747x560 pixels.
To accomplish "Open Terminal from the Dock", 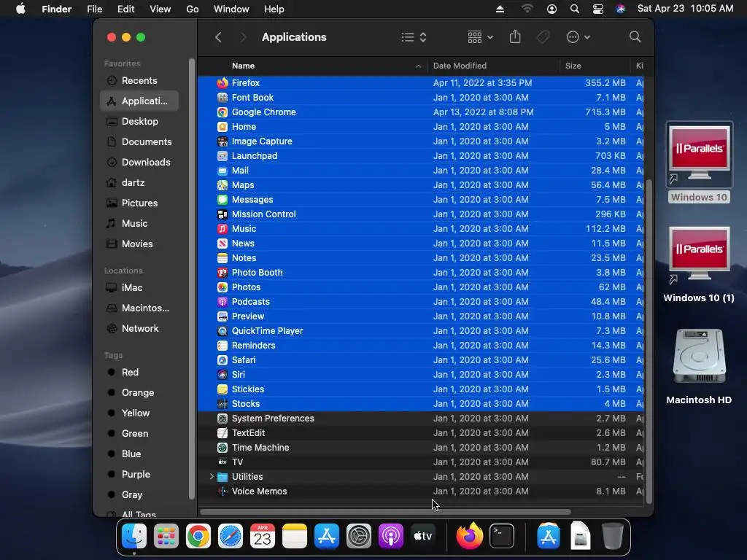I will [502, 536].
